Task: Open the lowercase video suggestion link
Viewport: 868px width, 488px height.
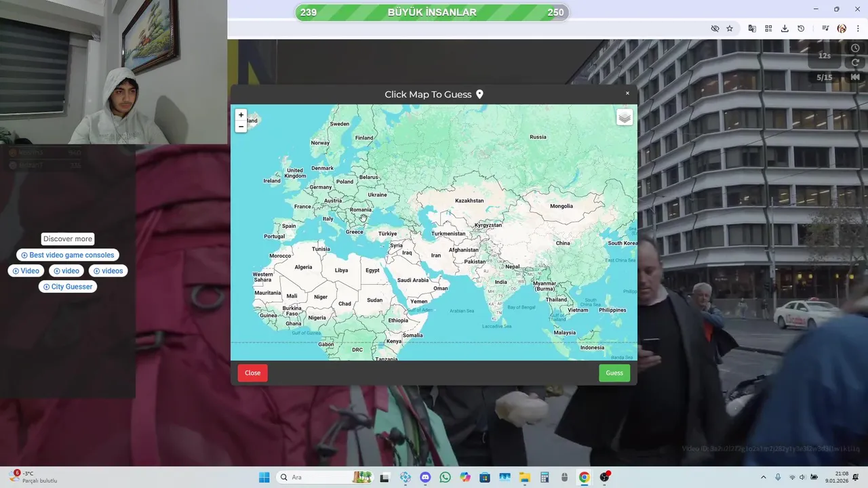Action: tap(66, 270)
